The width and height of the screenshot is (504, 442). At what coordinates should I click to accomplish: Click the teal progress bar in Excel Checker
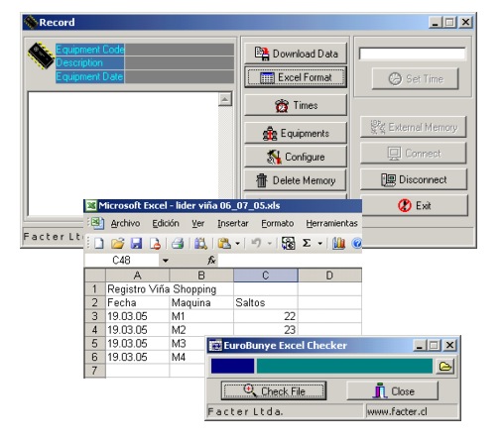344,366
